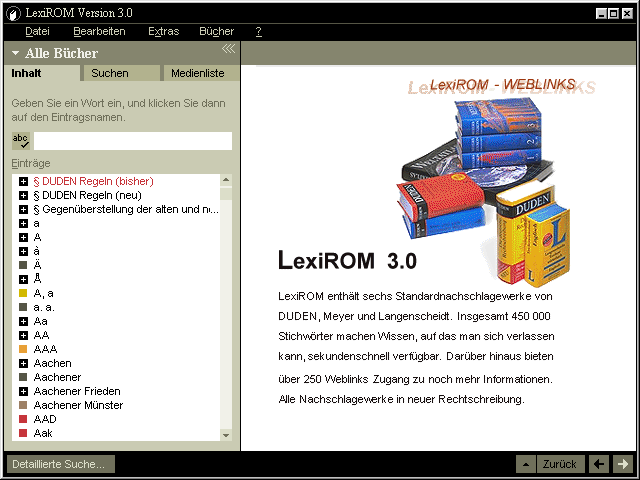Select the 'Aachener Münster' entry text

pyautogui.click(x=78, y=405)
